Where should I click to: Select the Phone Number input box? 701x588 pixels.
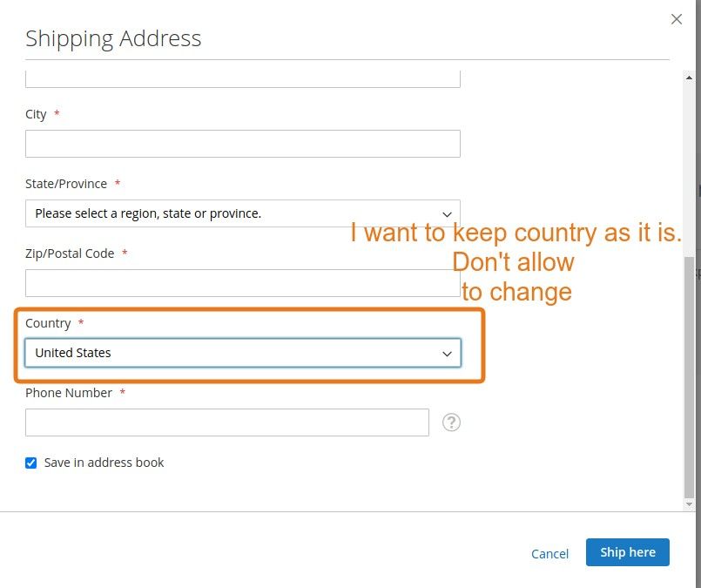pyautogui.click(x=226, y=422)
